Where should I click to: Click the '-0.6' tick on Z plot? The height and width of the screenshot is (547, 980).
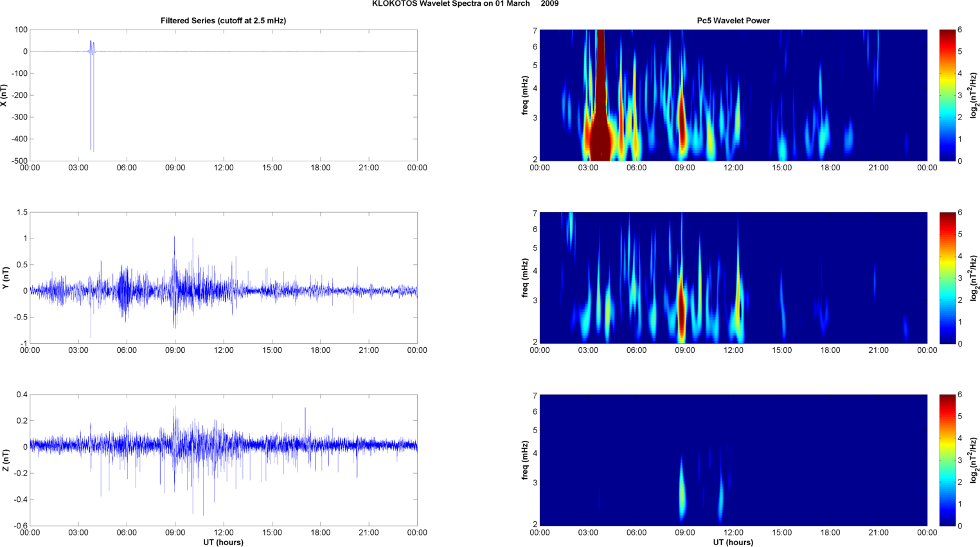pos(20,526)
